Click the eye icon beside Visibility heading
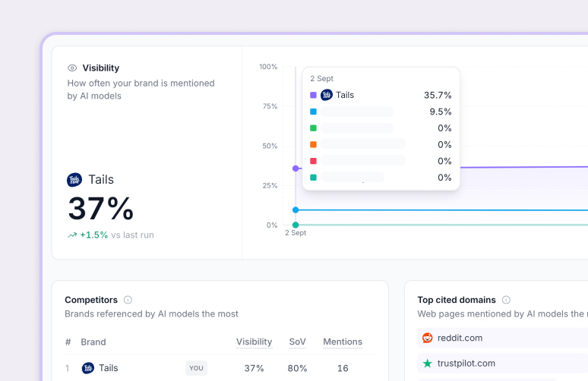The width and height of the screenshot is (588, 381). pyautogui.click(x=72, y=68)
